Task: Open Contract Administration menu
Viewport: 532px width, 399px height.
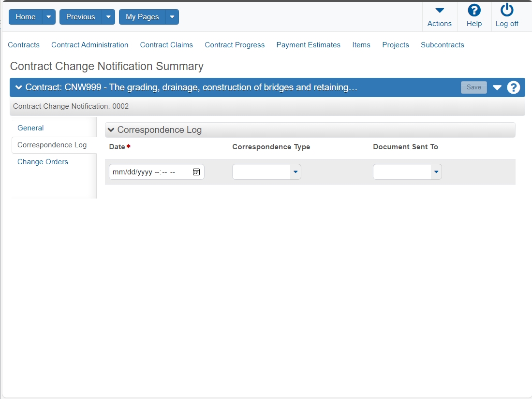Action: [89, 45]
